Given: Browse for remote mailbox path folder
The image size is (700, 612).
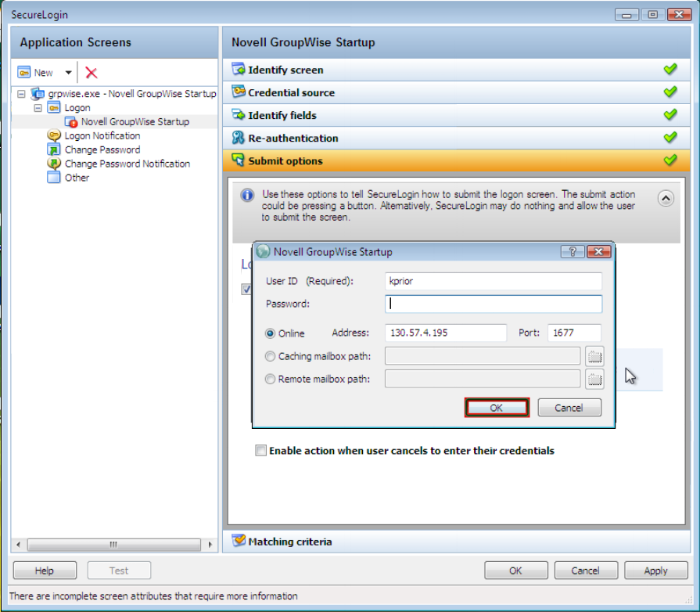Looking at the screenshot, I should (594, 379).
